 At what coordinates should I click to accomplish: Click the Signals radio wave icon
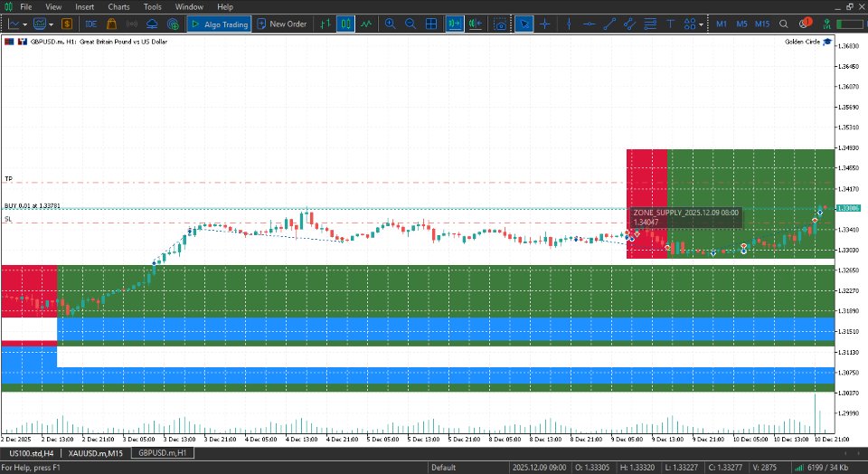coord(132,24)
